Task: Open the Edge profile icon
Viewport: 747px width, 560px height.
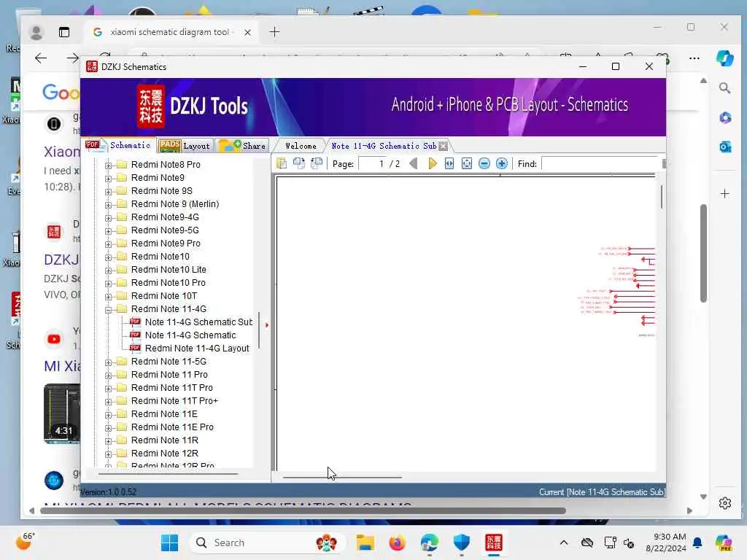Action: (x=36, y=32)
